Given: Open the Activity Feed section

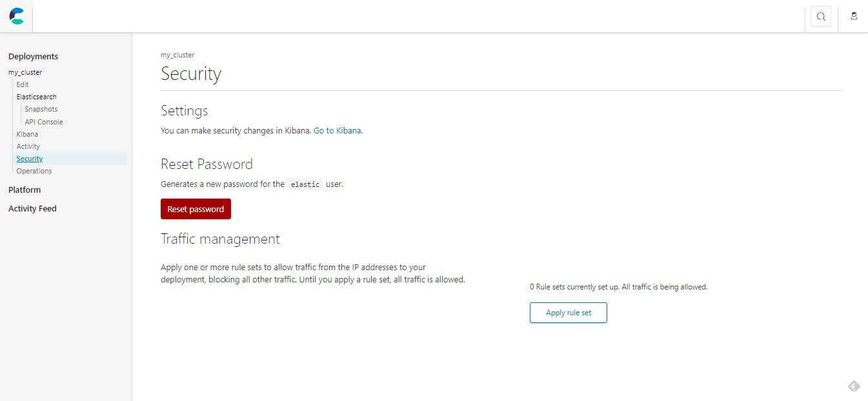Looking at the screenshot, I should 32,209.
